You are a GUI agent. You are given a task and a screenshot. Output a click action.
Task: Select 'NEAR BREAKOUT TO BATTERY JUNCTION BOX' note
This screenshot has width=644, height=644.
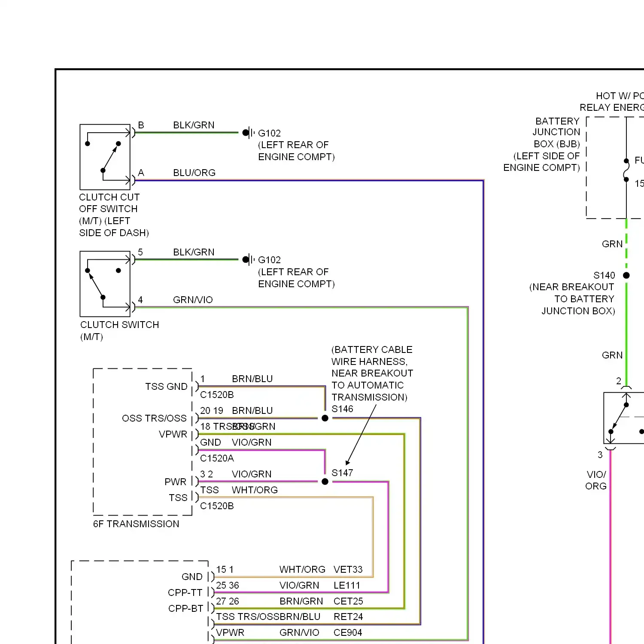(x=572, y=299)
